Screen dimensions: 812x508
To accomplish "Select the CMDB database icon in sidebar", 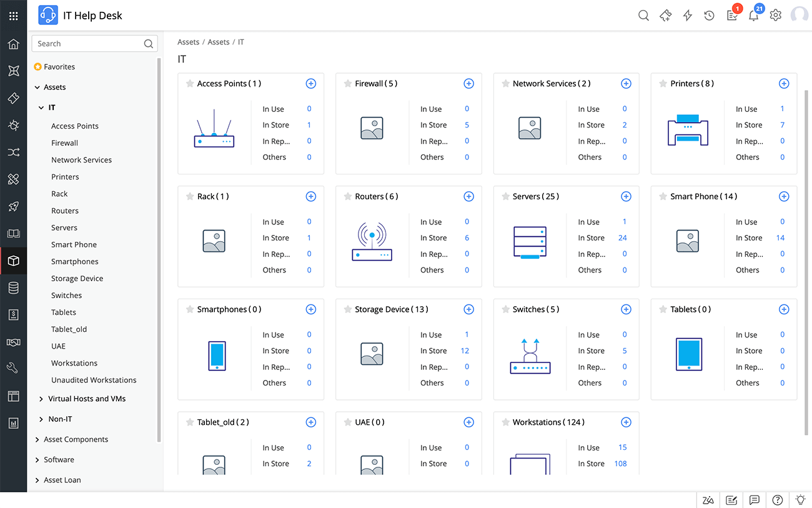I will point(14,287).
